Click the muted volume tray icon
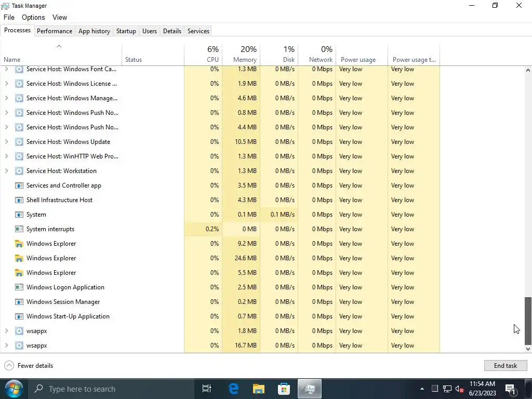This screenshot has width=532, height=399. pyautogui.click(x=460, y=389)
